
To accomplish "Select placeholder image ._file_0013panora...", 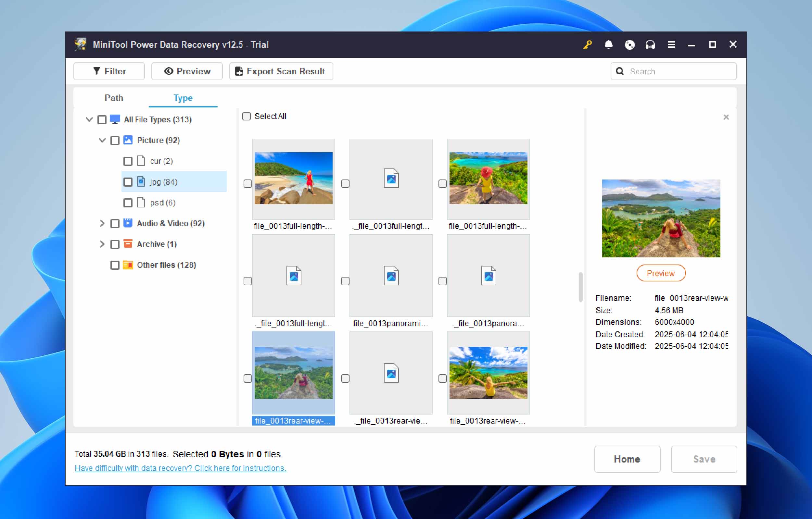I will (x=488, y=276).
